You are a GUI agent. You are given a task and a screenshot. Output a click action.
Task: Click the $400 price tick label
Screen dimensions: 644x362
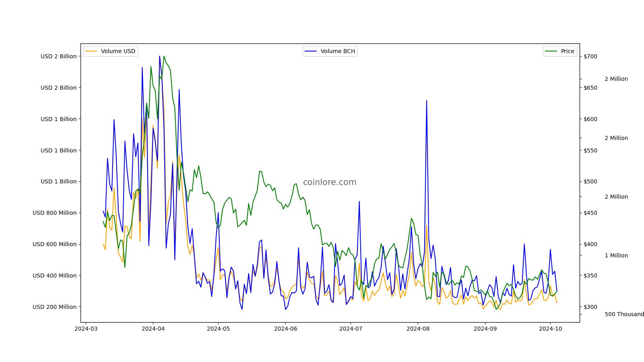tap(590, 244)
